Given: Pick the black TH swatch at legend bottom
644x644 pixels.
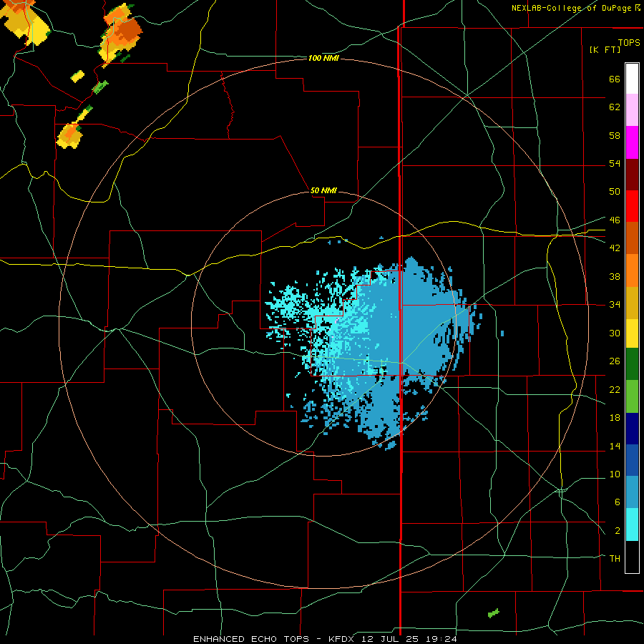Looking at the screenshot, I should pyautogui.click(x=632, y=557).
